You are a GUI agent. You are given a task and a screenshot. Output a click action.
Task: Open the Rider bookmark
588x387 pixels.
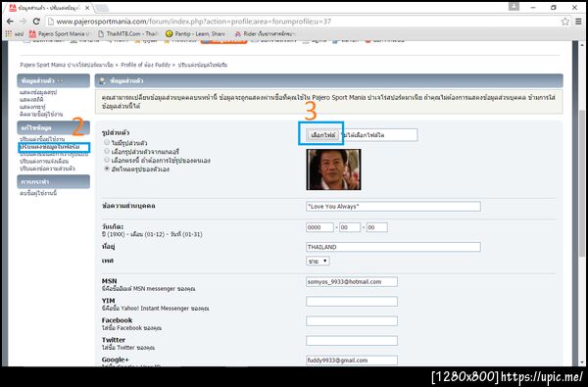(x=266, y=33)
